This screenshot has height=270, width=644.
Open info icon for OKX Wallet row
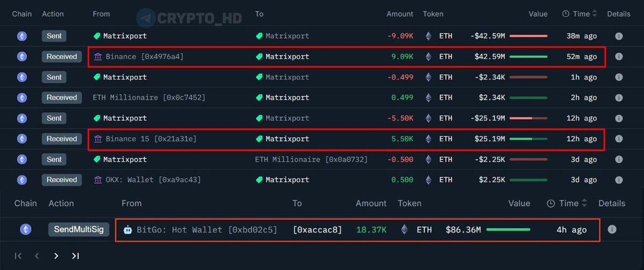619,179
